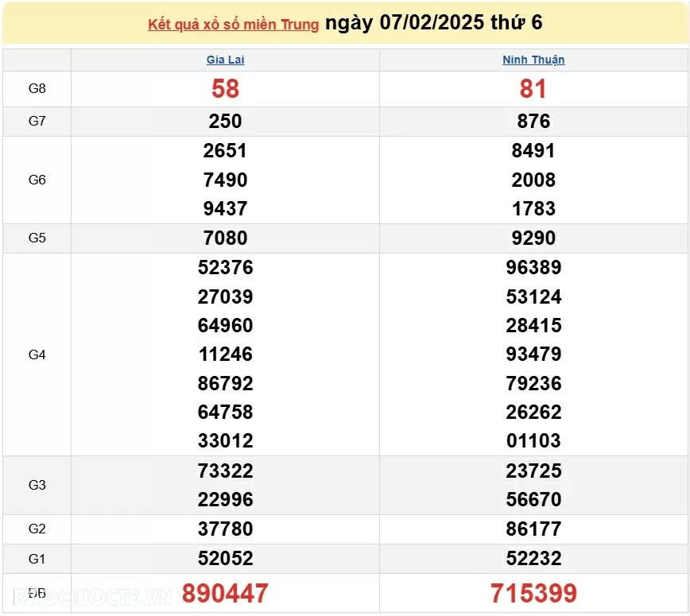The height and width of the screenshot is (616, 690).
Task: Click the G8 row label
Action: click(37, 89)
